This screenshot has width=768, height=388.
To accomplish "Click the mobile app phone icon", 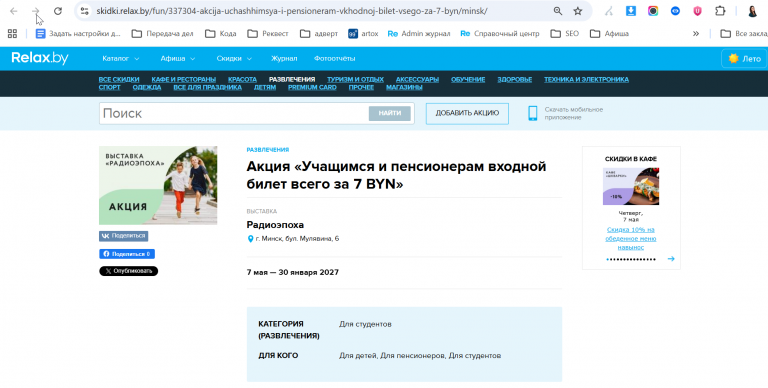I will [532, 113].
